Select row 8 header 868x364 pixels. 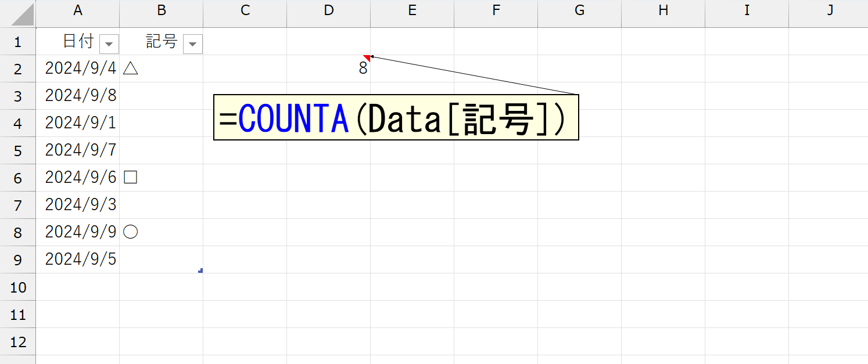tap(17, 232)
